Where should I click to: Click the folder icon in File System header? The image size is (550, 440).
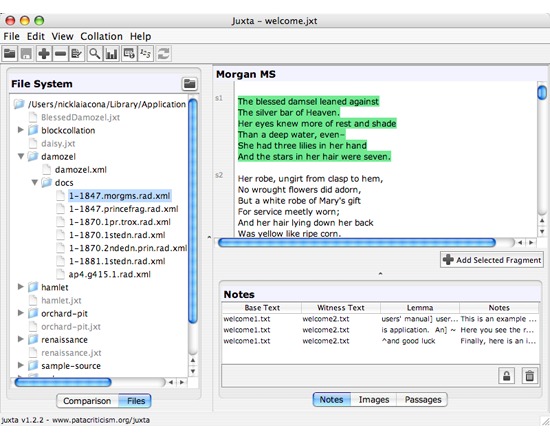(x=190, y=84)
